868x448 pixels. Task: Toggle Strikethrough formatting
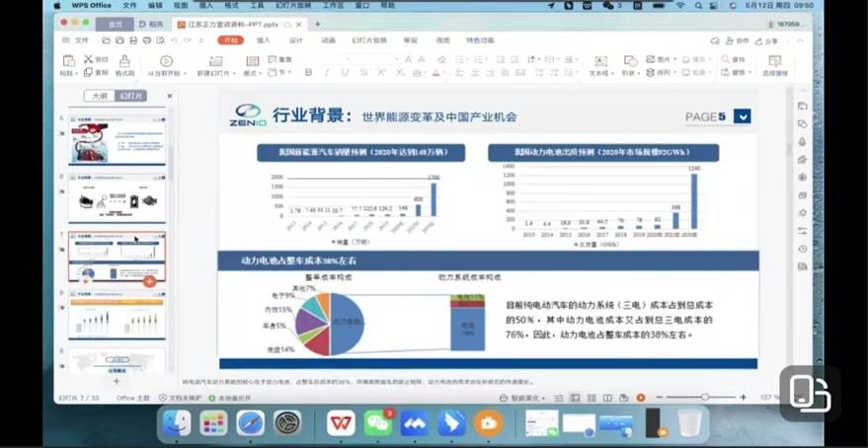(363, 72)
